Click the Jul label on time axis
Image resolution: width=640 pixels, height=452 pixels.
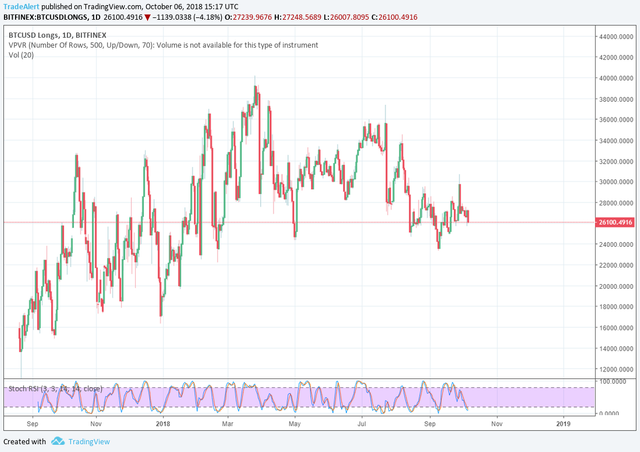point(362,424)
